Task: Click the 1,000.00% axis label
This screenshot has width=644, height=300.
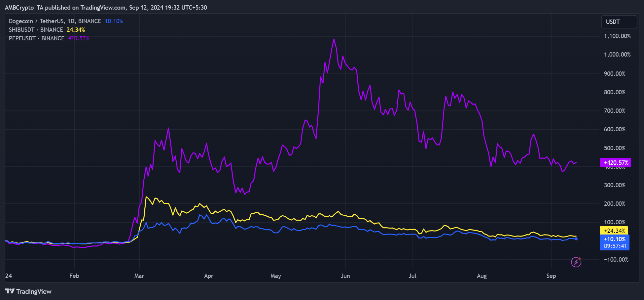Action: (x=617, y=55)
